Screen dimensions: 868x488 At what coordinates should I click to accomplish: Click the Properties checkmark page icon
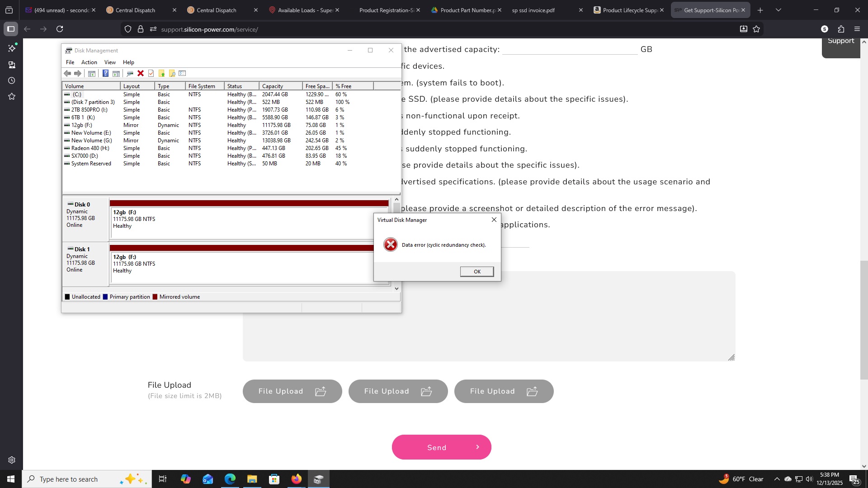[151, 73]
